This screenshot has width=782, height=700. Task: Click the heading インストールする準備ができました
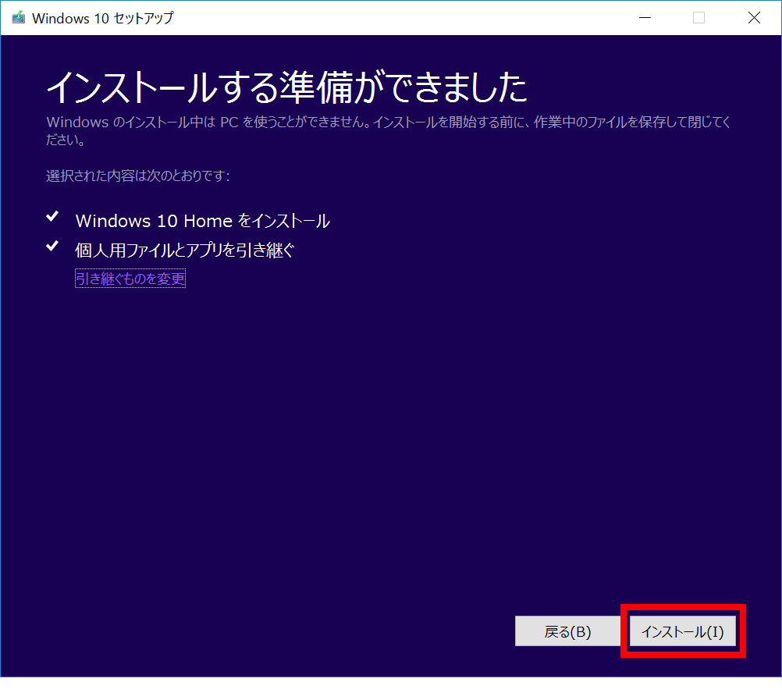click(x=286, y=87)
